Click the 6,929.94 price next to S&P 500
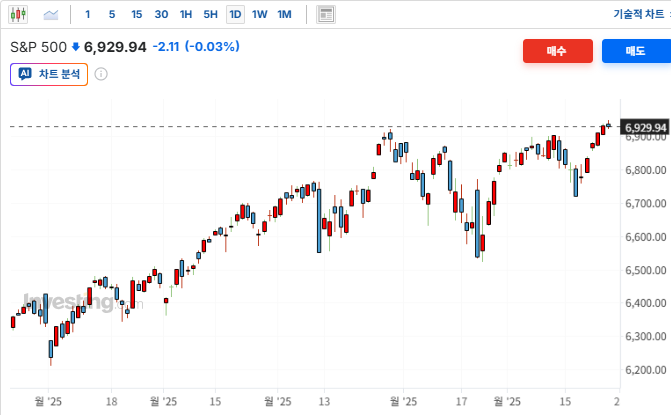This screenshot has height=415, width=671. (x=115, y=47)
